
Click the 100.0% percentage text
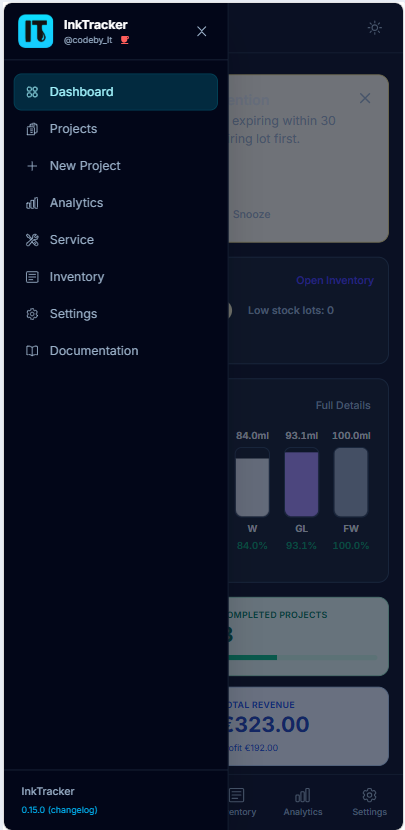pyautogui.click(x=351, y=546)
